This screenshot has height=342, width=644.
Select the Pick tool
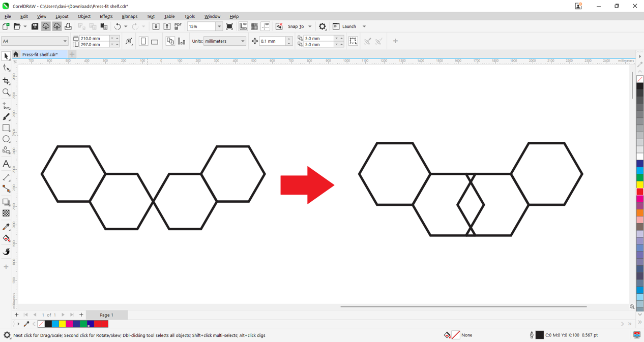click(6, 56)
